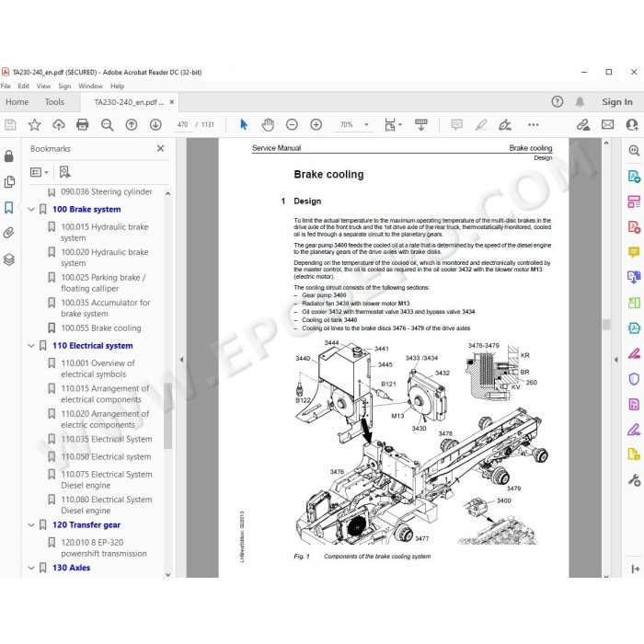Open 120.010 8 EP-320 powershift transmission bookmark
The height and width of the screenshot is (644, 644).
[x=103, y=548]
